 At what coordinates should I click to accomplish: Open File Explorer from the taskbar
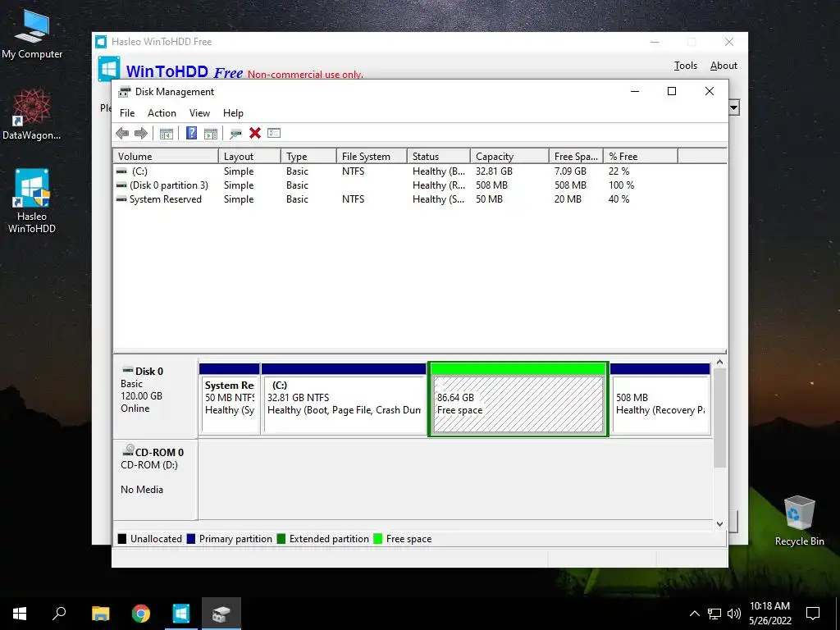click(100, 614)
